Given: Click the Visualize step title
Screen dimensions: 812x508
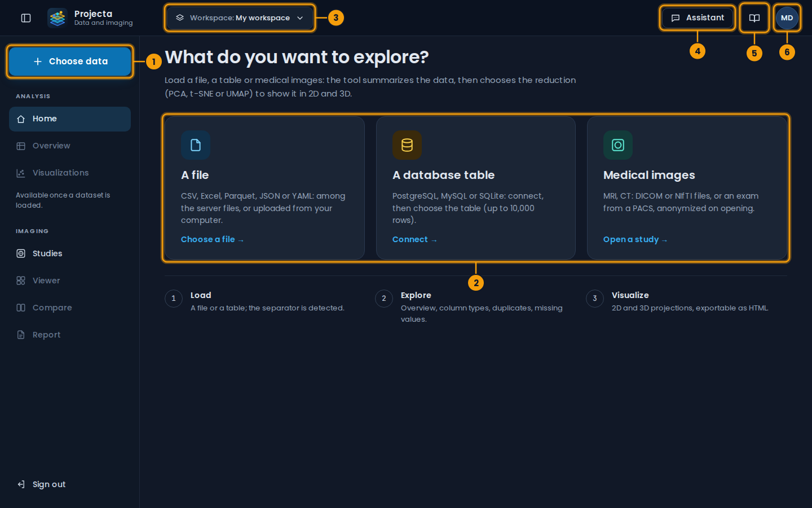Looking at the screenshot, I should [x=630, y=295].
